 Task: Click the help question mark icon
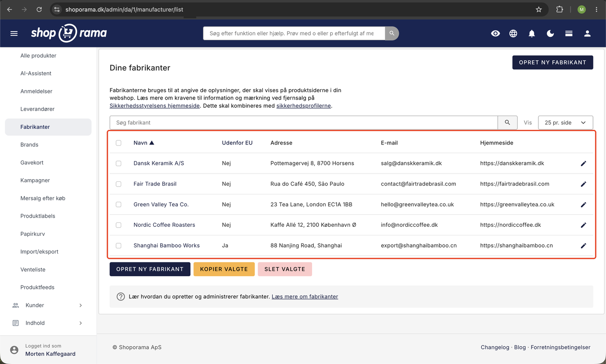click(x=121, y=296)
